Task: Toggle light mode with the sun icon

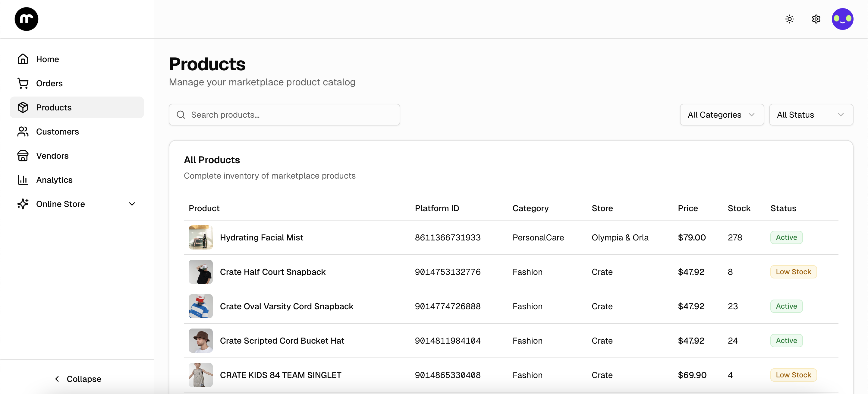Action: pyautogui.click(x=790, y=19)
